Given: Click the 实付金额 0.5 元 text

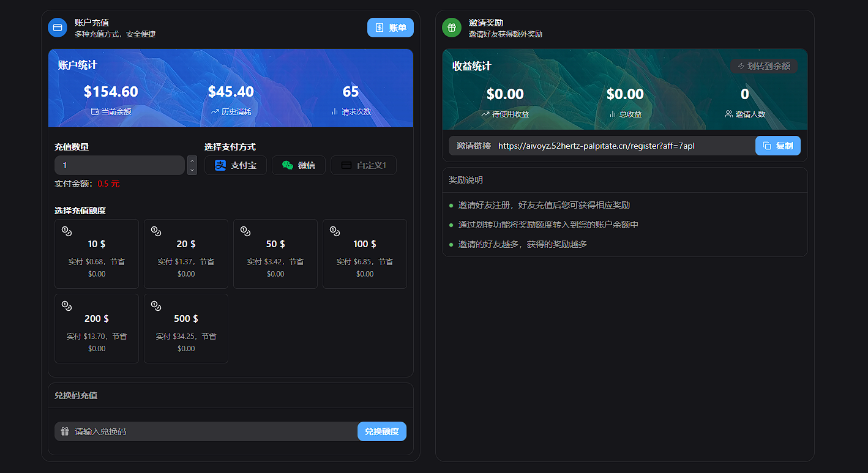Looking at the screenshot, I should 88,184.
